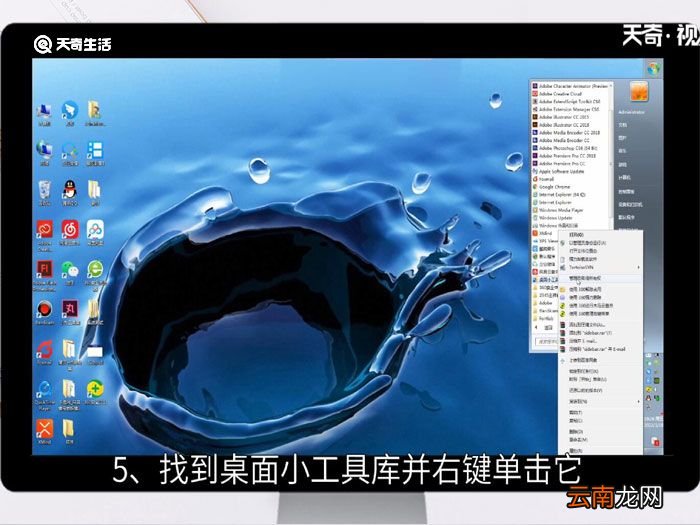Viewport: 700px width, 525px height.
Task: Choose Open at top of context menu
Action: [600, 235]
